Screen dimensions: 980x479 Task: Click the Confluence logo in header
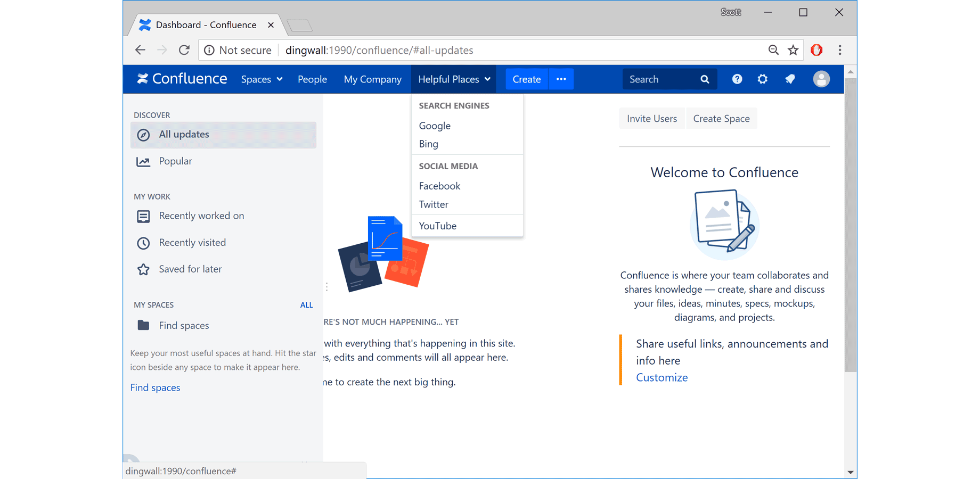[x=182, y=79]
